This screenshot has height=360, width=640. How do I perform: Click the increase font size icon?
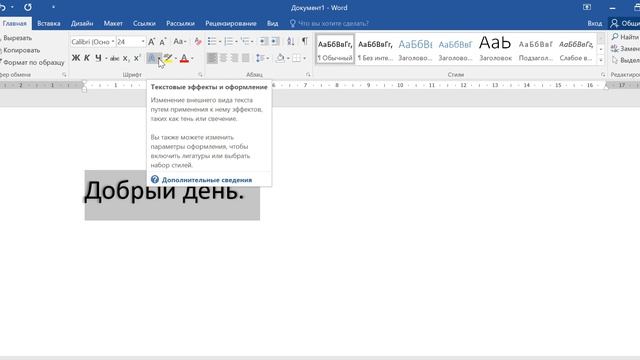151,42
